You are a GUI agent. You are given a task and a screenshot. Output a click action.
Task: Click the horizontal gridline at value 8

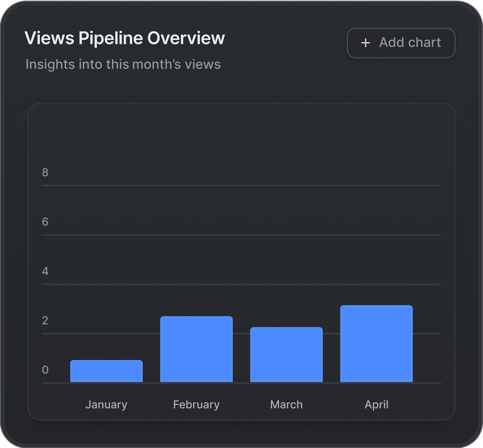click(241, 186)
